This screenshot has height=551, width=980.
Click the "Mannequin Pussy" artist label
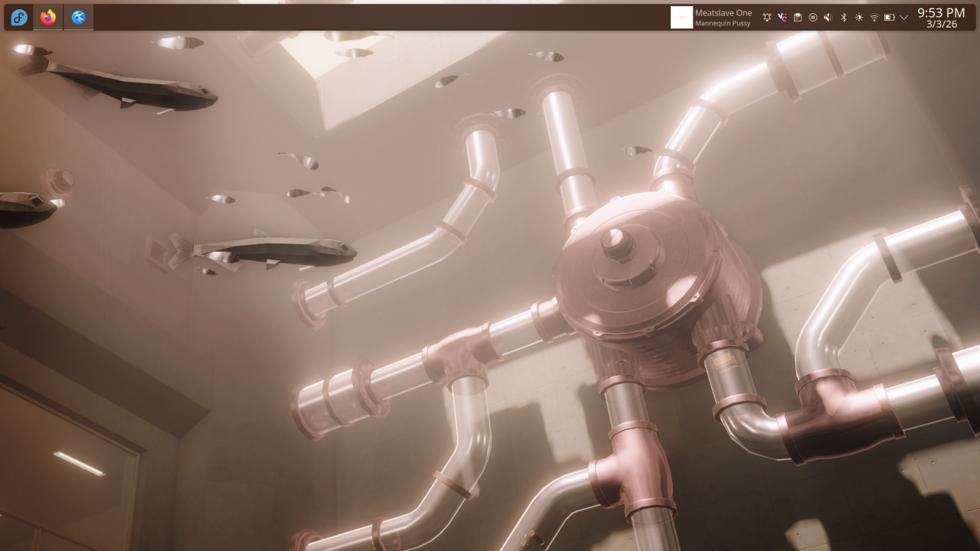tap(722, 24)
